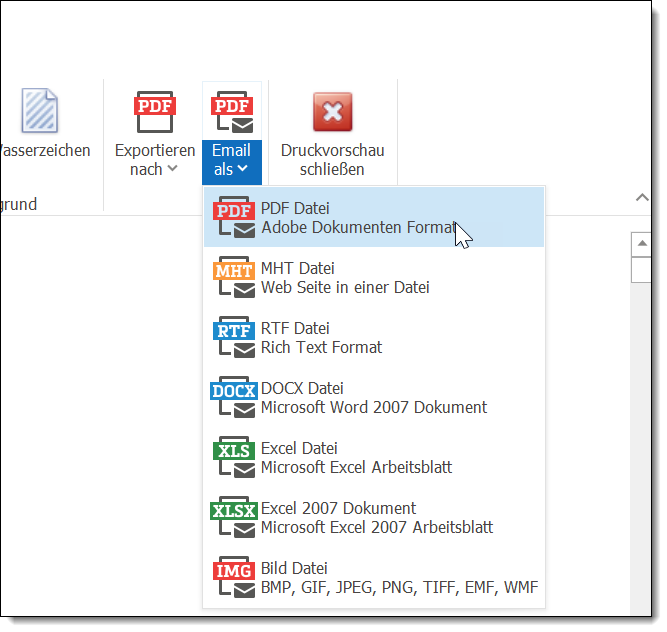
Task: Click the Wasserzeichen watermark page icon
Action: [x=40, y=110]
